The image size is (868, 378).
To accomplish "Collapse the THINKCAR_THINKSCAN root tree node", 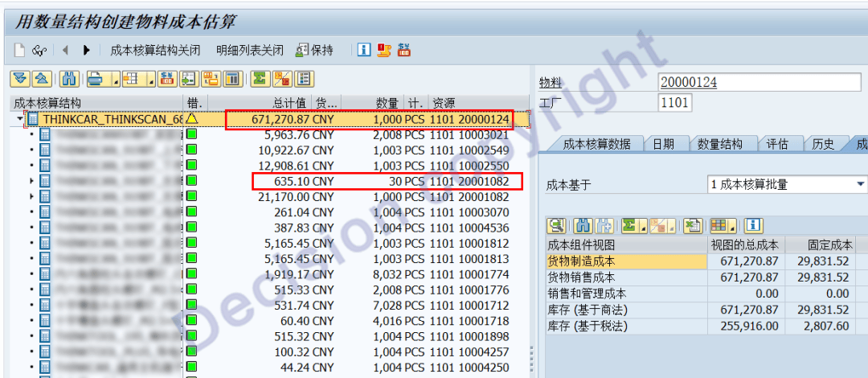I will (18, 119).
